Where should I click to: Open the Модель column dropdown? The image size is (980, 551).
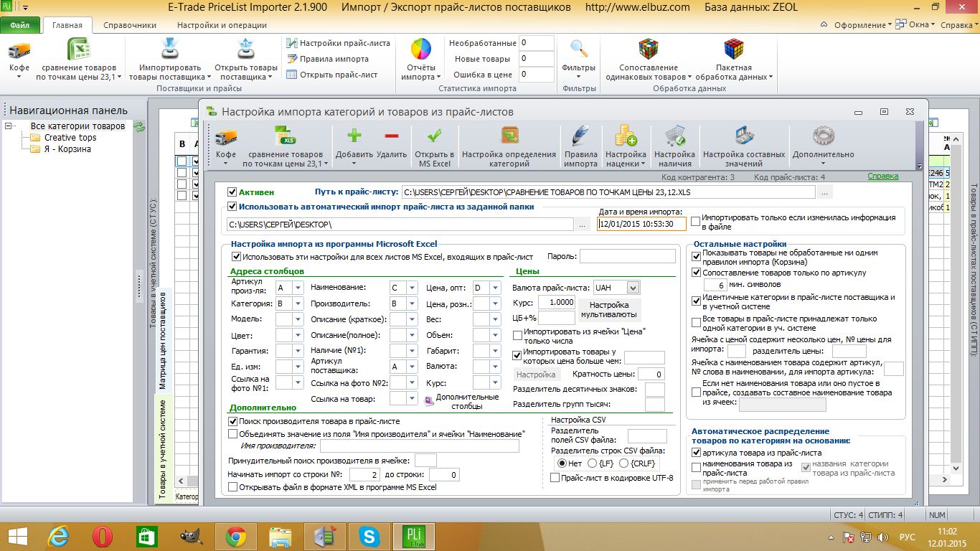pyautogui.click(x=298, y=319)
